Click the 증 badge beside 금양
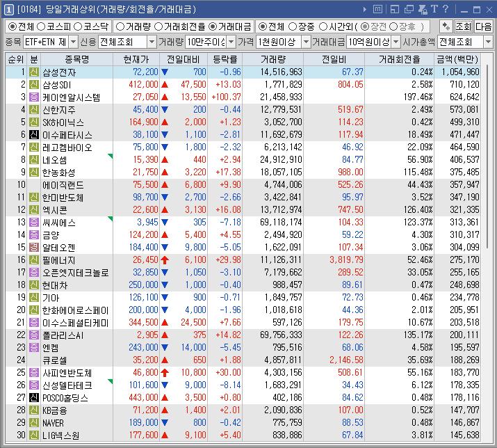This screenshot has width=497, height=448. (x=34, y=235)
